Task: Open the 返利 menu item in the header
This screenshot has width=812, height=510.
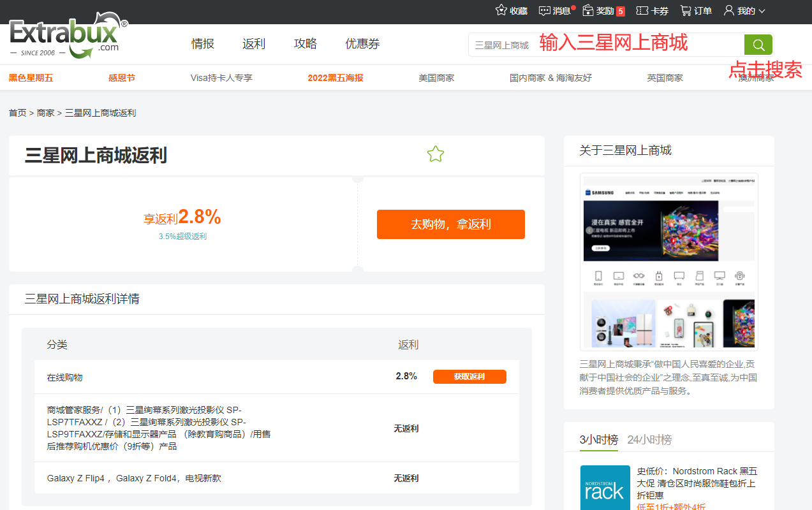Action: tap(254, 44)
